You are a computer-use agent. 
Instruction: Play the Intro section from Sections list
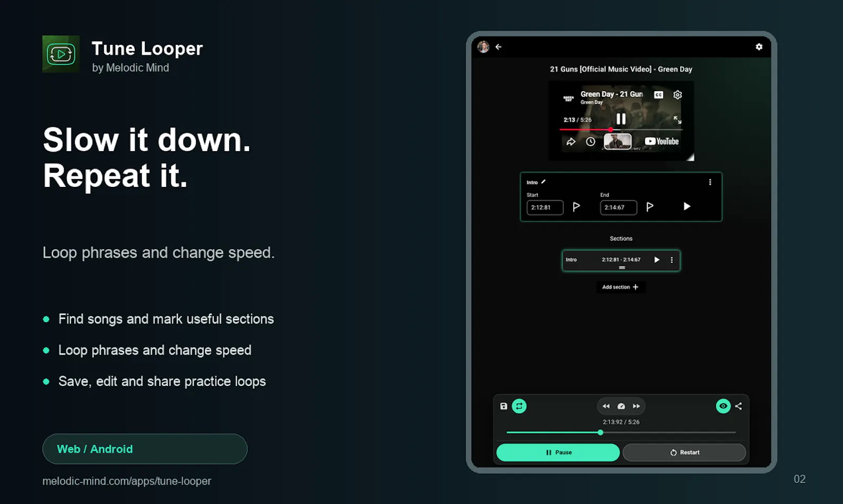(x=656, y=260)
